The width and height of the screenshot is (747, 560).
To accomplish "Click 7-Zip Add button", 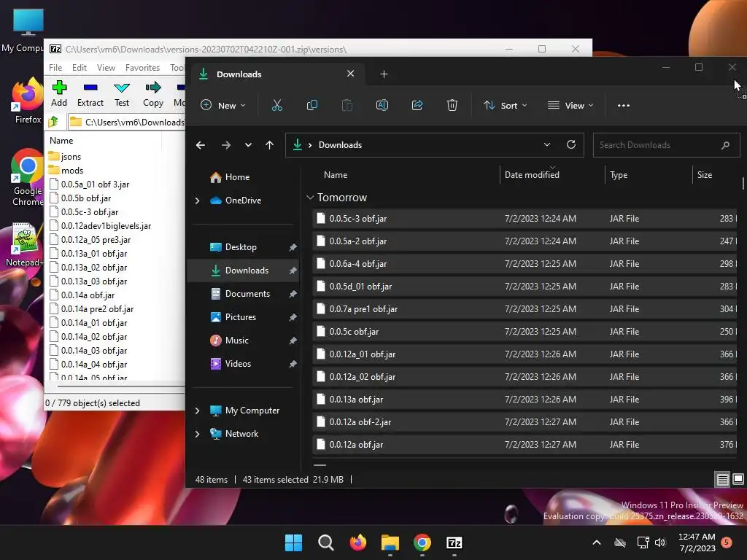I will (59, 94).
